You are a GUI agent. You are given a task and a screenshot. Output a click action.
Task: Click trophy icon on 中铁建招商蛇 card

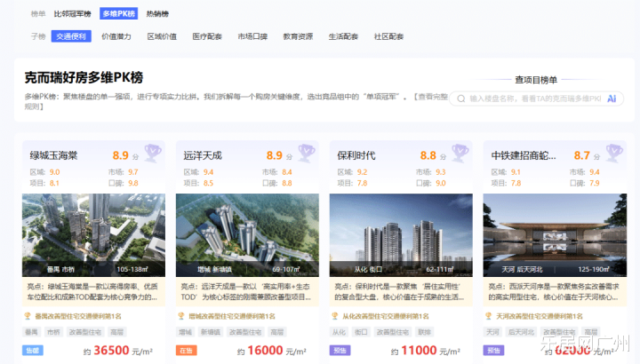[612, 154]
